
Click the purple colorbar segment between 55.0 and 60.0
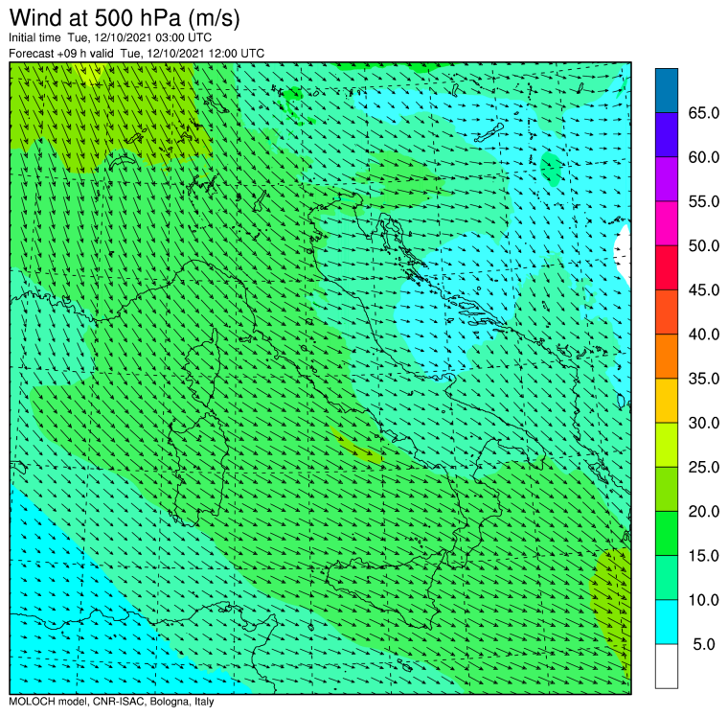click(x=667, y=179)
